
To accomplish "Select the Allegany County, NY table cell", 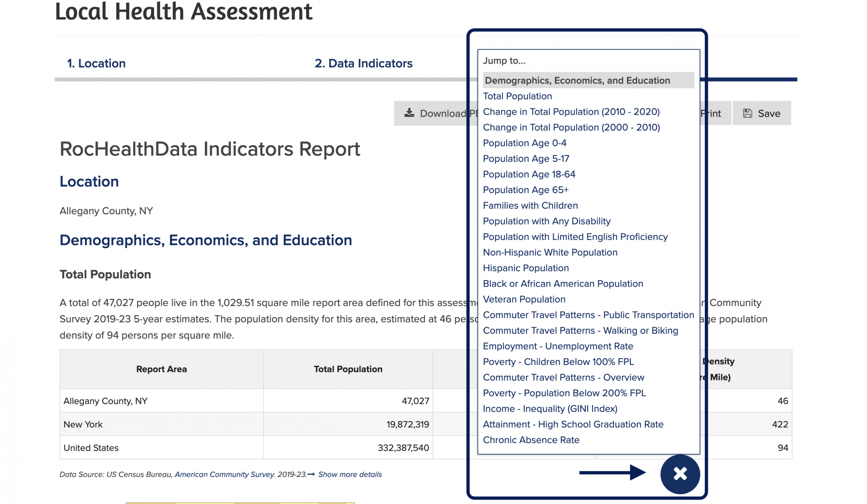I will pyautogui.click(x=162, y=401).
